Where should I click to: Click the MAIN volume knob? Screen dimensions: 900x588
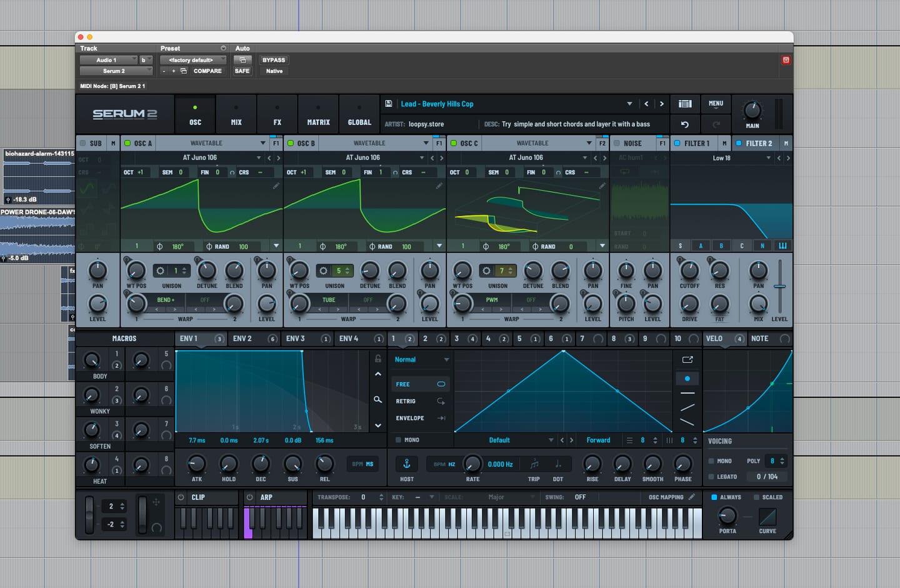[x=752, y=111]
